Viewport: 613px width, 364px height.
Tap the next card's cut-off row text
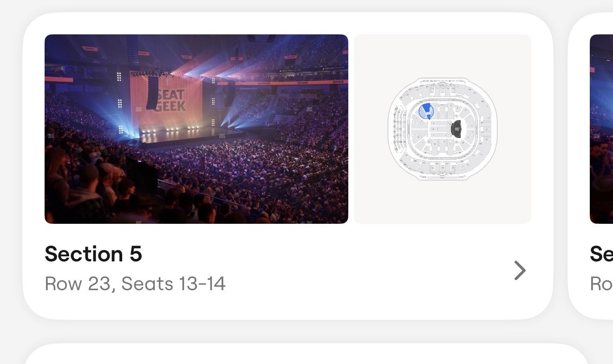[x=601, y=284]
